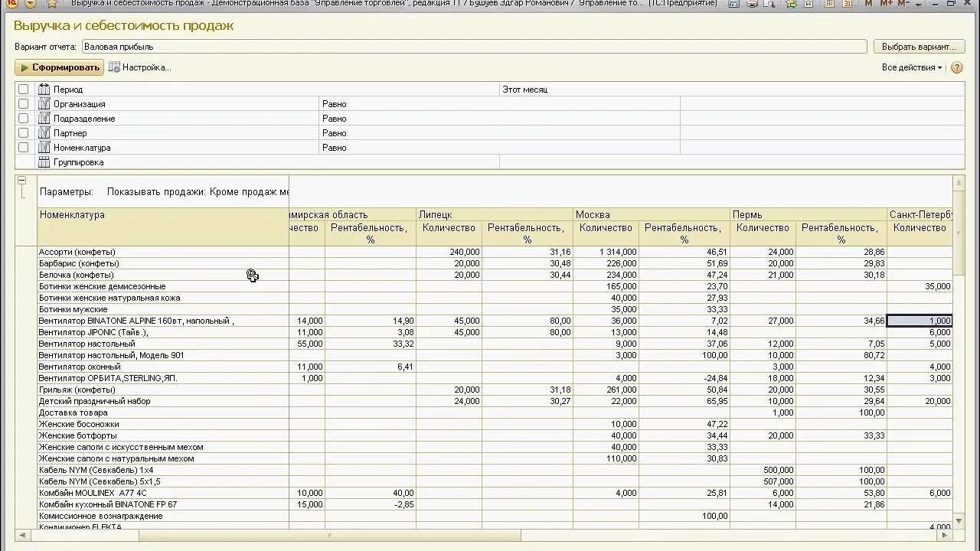The image size is (980, 551).
Task: Click the 507,000 Пермь quantity cell
Action: point(763,481)
